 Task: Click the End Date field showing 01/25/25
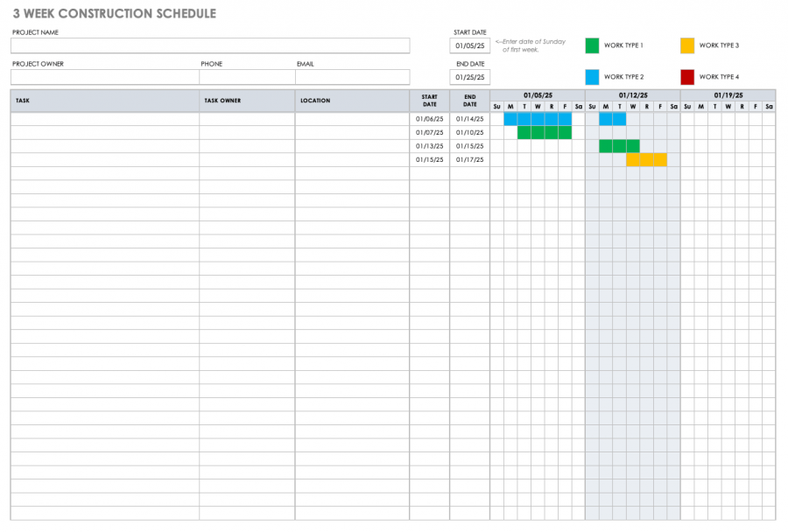click(x=469, y=76)
